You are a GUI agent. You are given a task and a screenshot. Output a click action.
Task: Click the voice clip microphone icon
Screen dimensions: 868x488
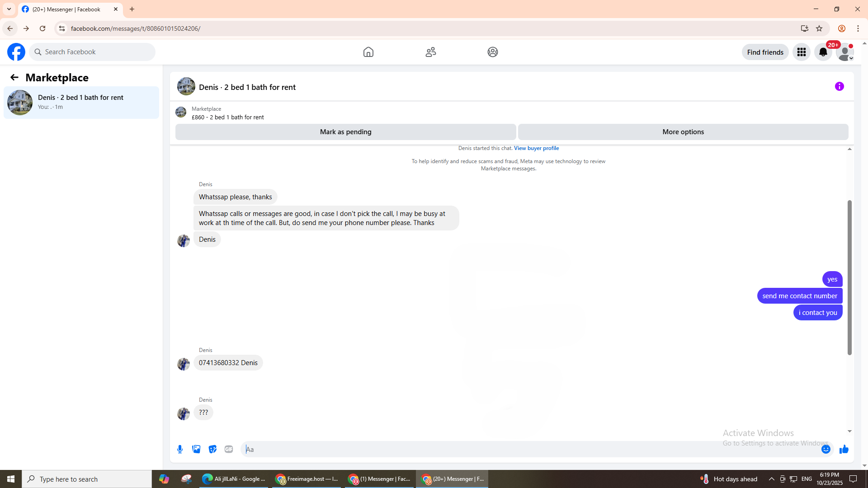point(180,449)
